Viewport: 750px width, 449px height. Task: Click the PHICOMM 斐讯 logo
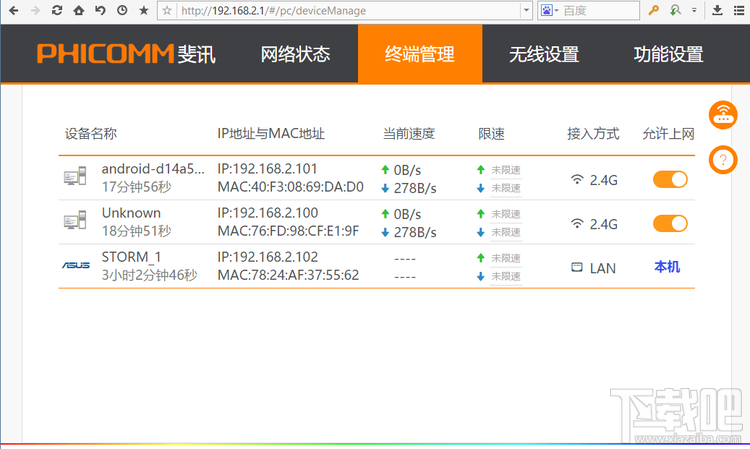(x=126, y=54)
